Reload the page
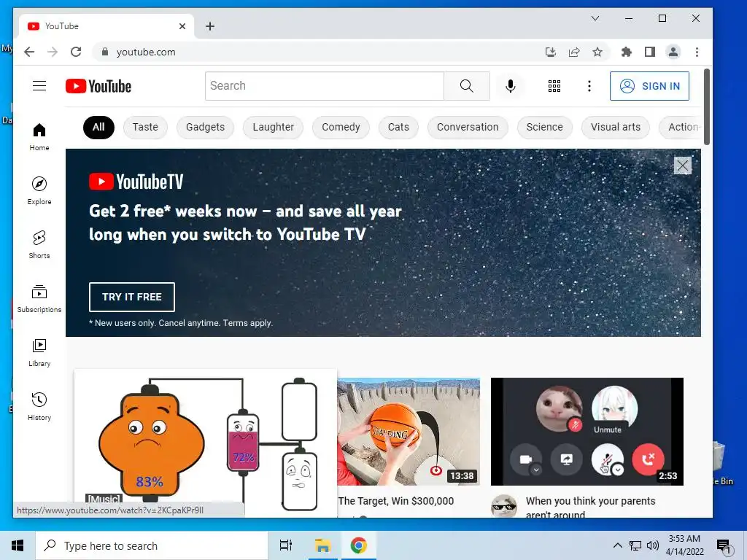The height and width of the screenshot is (560, 747). tap(76, 52)
